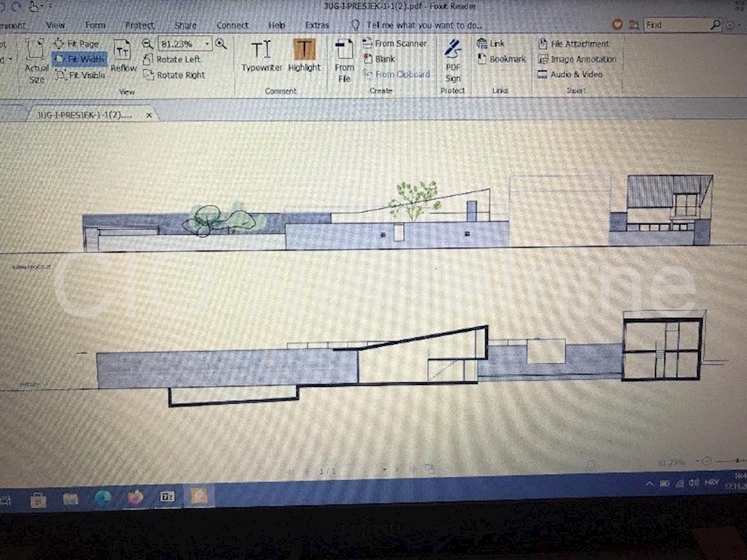Open File Explorer from the taskbar
747x560 pixels.
(x=70, y=499)
